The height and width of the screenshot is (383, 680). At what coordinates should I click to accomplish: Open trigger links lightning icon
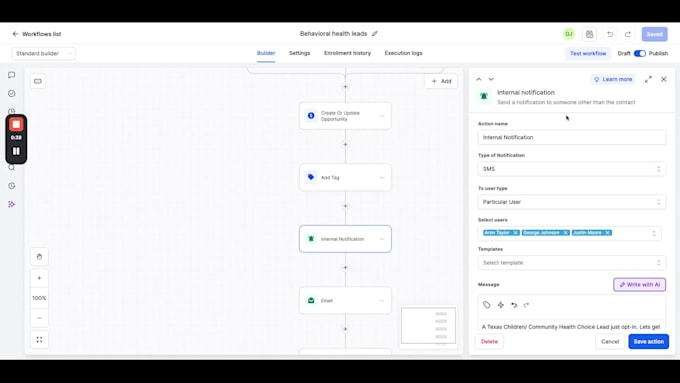(500, 305)
